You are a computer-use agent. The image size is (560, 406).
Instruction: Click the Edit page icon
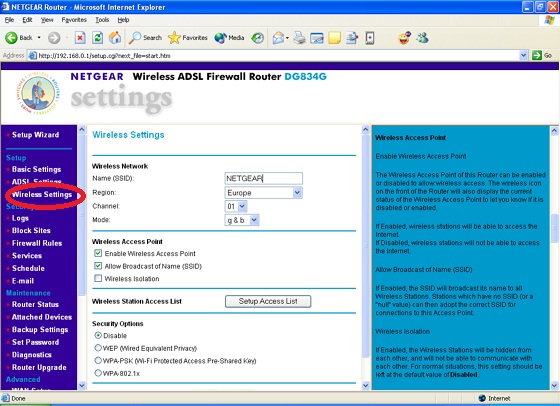click(x=317, y=37)
